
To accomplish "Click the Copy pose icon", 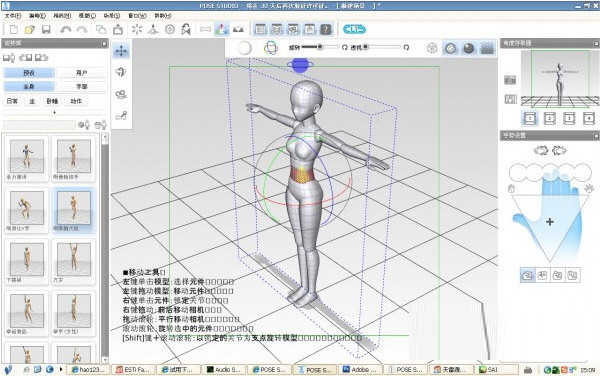I will tap(101, 29).
